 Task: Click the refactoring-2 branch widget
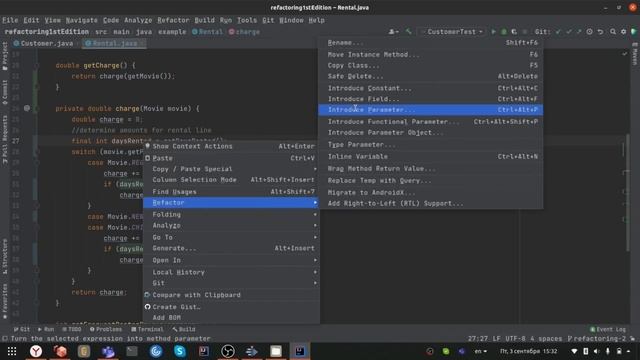597,338
